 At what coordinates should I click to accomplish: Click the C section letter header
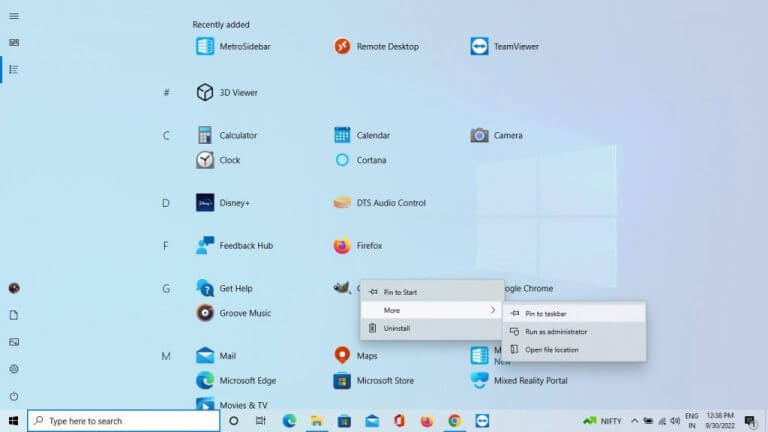(x=167, y=135)
